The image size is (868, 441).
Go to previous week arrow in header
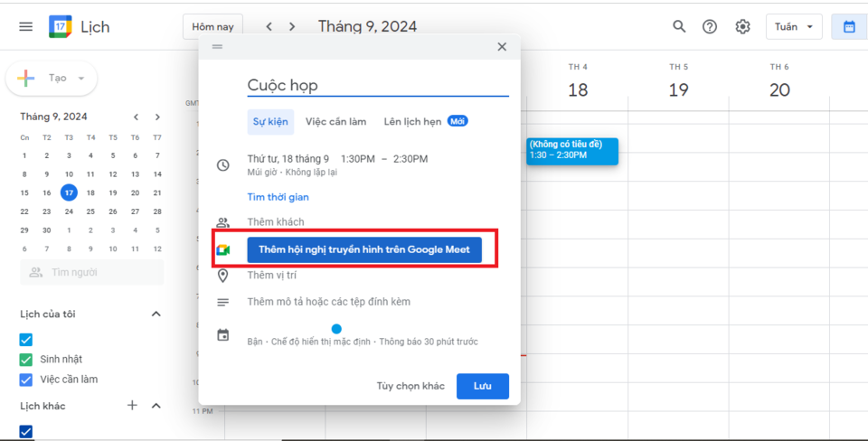[269, 27]
